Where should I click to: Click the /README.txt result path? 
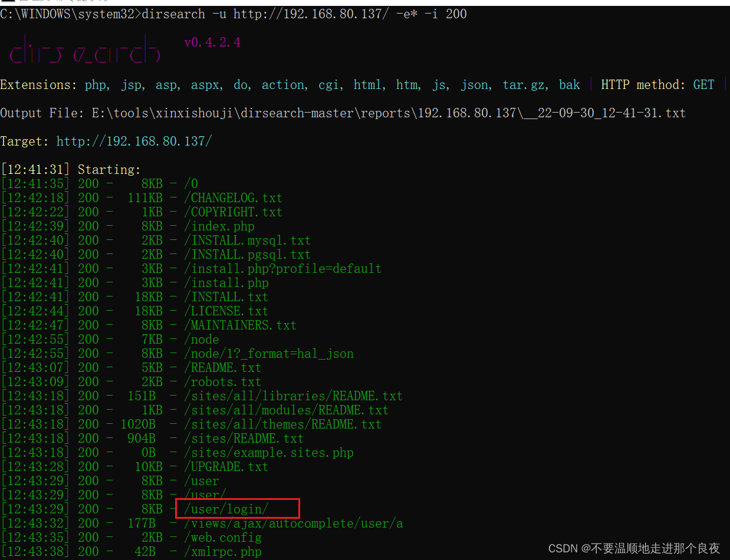(x=223, y=368)
